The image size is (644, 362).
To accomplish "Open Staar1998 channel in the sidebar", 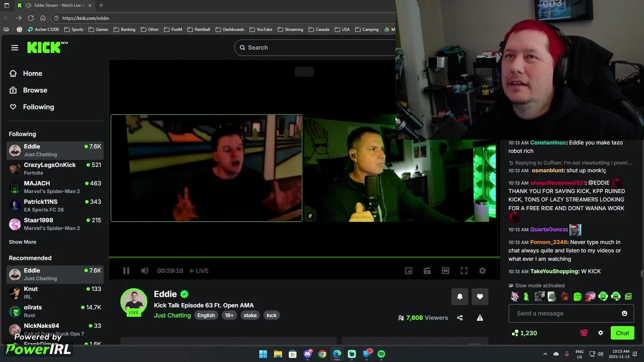I will click(x=55, y=224).
